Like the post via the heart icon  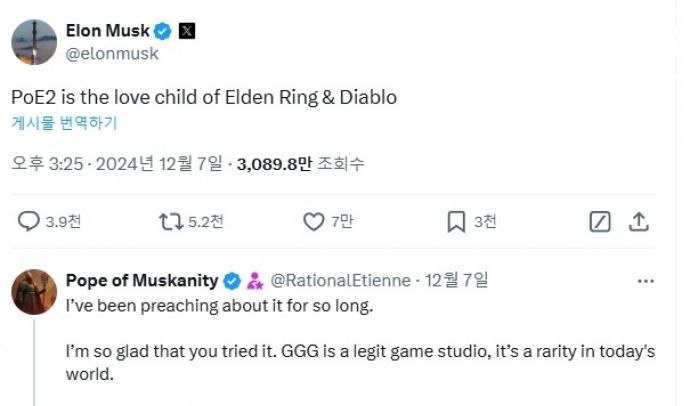coord(313,221)
